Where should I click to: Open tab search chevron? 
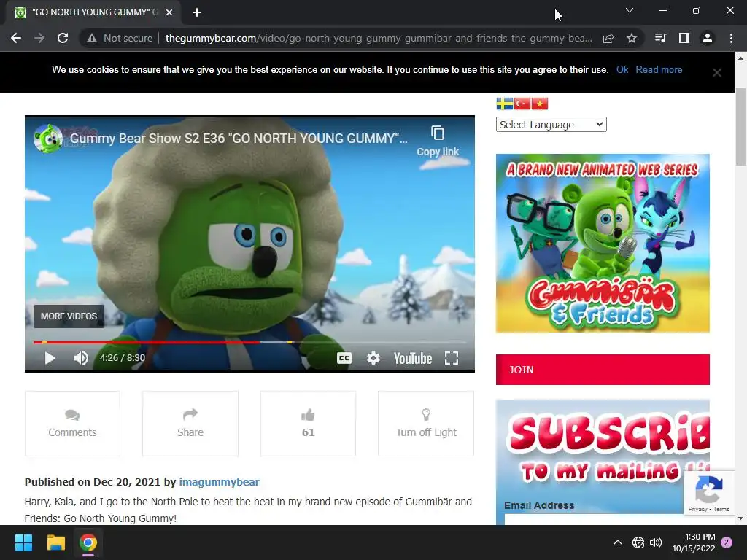click(x=630, y=10)
